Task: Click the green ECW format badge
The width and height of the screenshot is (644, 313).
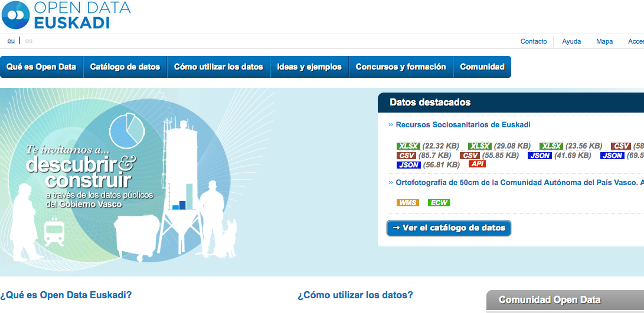Action: [439, 203]
